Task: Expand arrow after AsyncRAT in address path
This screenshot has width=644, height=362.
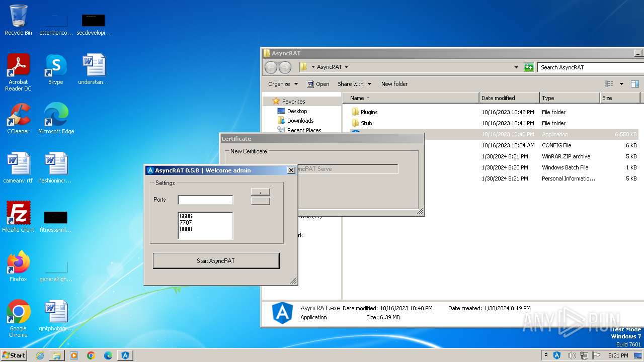Action: 346,67
